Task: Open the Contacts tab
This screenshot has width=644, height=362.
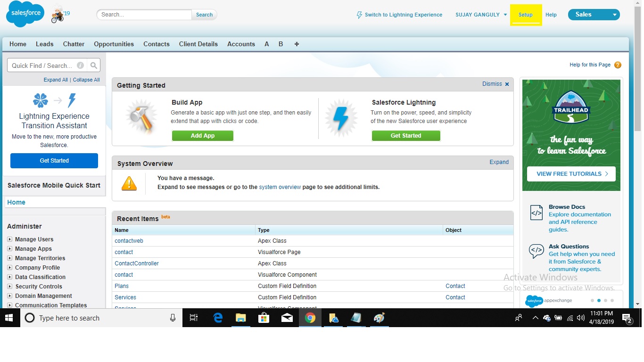Action: click(x=157, y=44)
